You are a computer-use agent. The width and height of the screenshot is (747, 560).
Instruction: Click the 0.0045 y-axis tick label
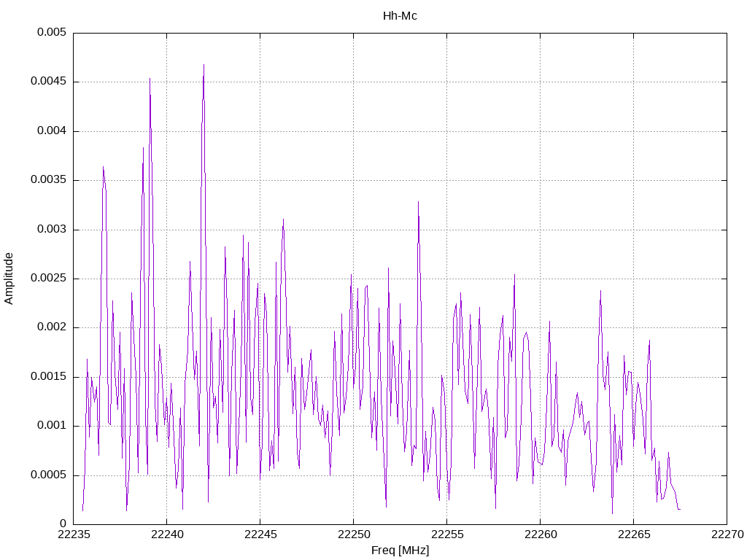[x=48, y=82]
